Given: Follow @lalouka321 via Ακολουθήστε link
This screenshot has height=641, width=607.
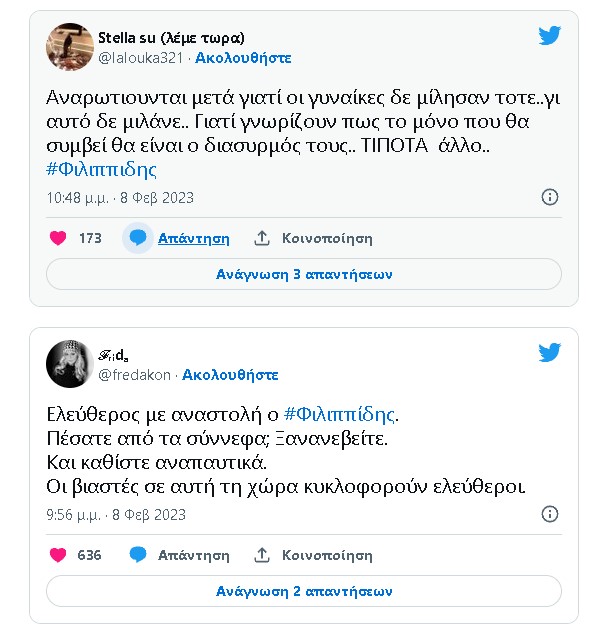Looking at the screenshot, I should [243, 58].
